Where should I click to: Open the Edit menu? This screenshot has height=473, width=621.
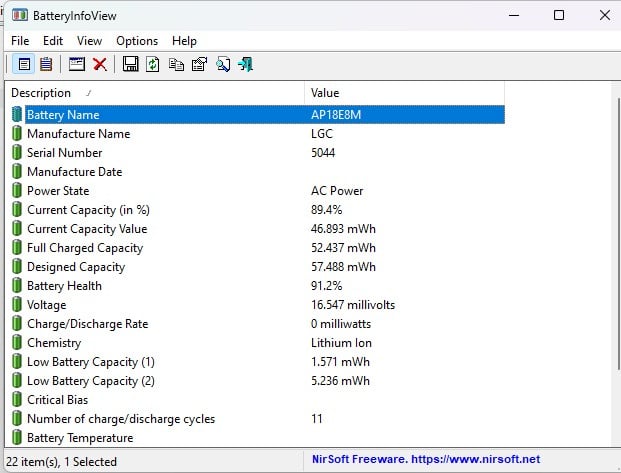pos(53,41)
